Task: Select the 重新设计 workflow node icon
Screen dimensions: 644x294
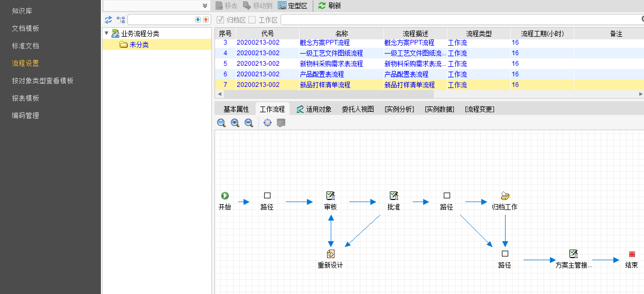Action: click(x=330, y=254)
